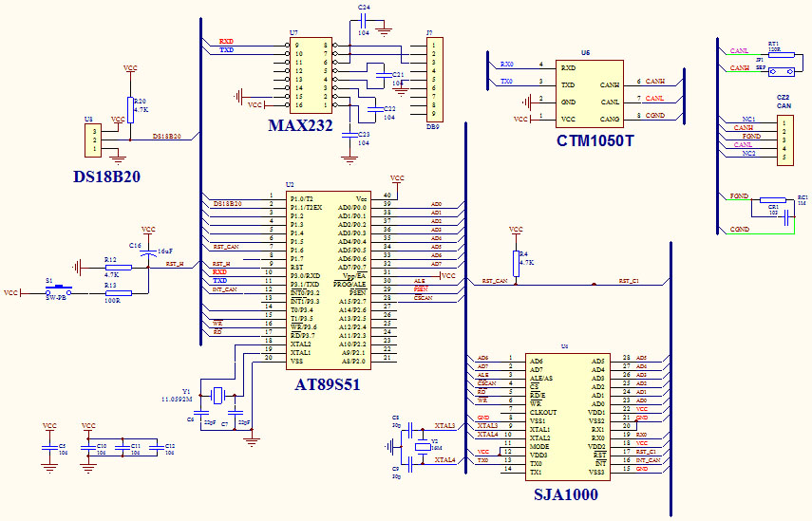Viewport: 812px width, 521px height.
Task: Select the C8 capacitor near XTAL3
Action: click(x=410, y=430)
